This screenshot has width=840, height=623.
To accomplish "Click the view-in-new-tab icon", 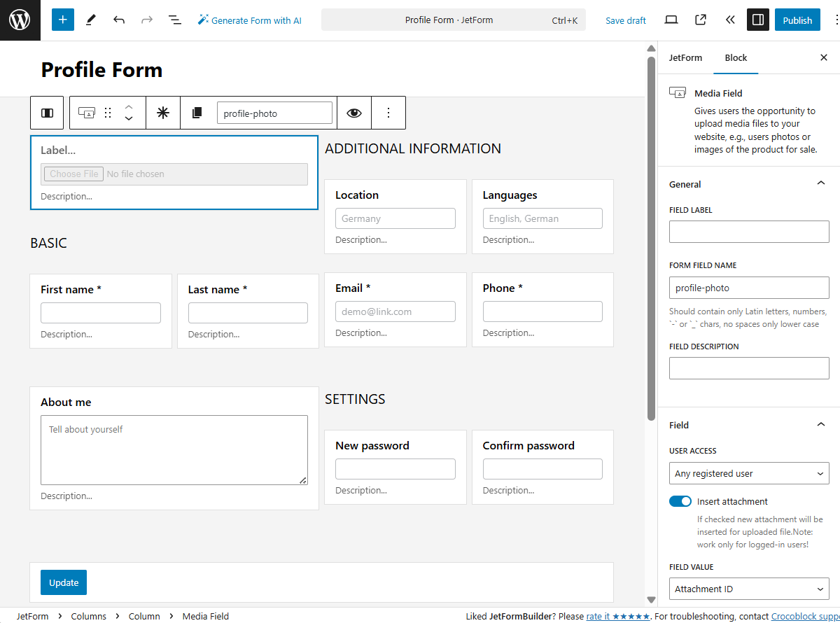I will coord(700,20).
